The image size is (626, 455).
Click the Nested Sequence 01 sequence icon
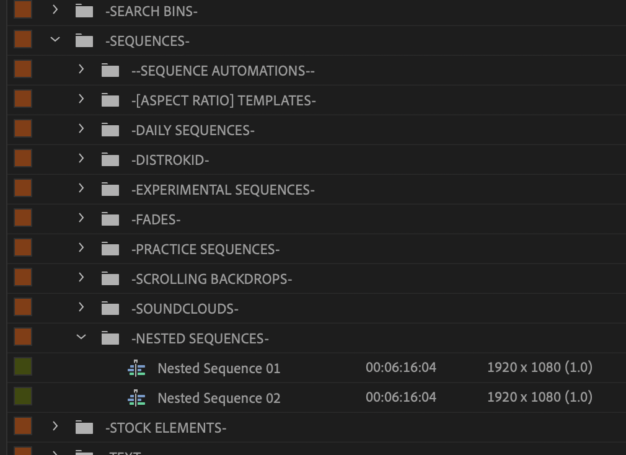tap(137, 369)
